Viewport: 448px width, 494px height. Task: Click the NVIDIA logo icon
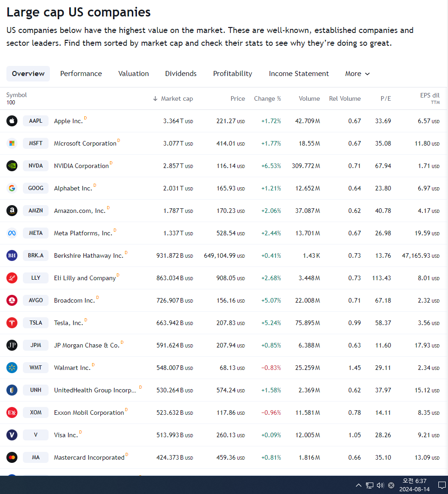point(12,166)
